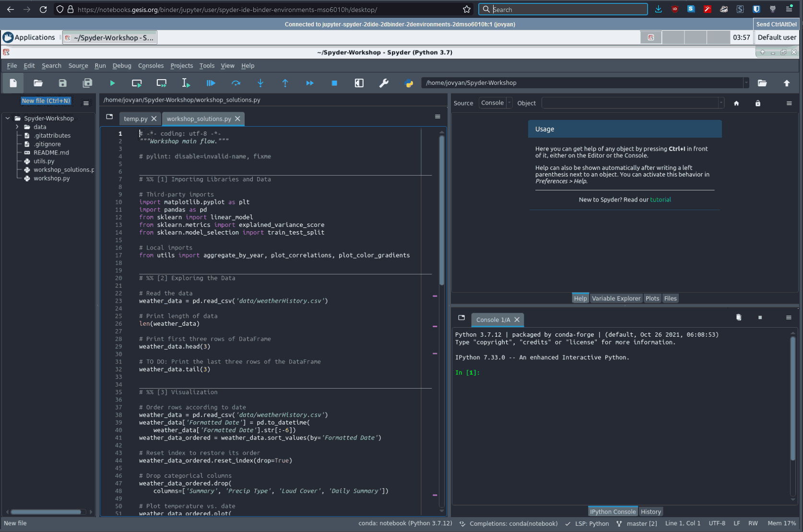Run the current file with play button
Image resolution: width=803 pixels, height=532 pixels.
click(112, 83)
